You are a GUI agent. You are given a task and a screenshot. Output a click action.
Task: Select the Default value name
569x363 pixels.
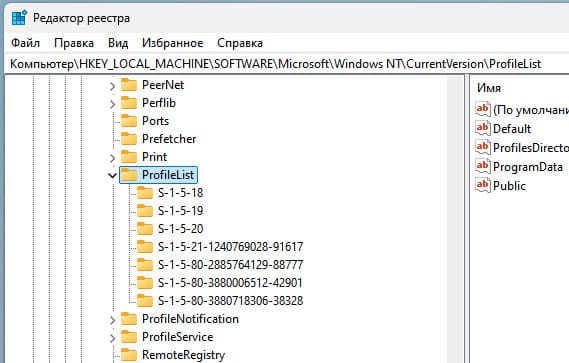(512, 129)
